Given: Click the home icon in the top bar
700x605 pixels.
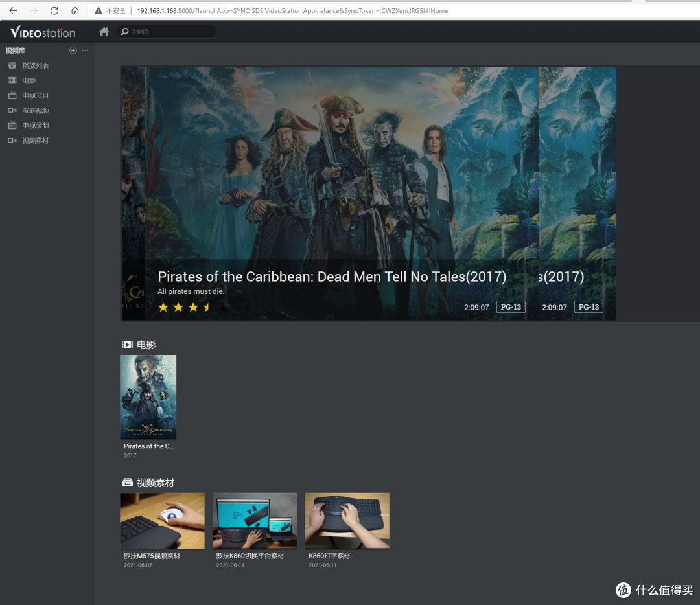Looking at the screenshot, I should click(x=104, y=30).
